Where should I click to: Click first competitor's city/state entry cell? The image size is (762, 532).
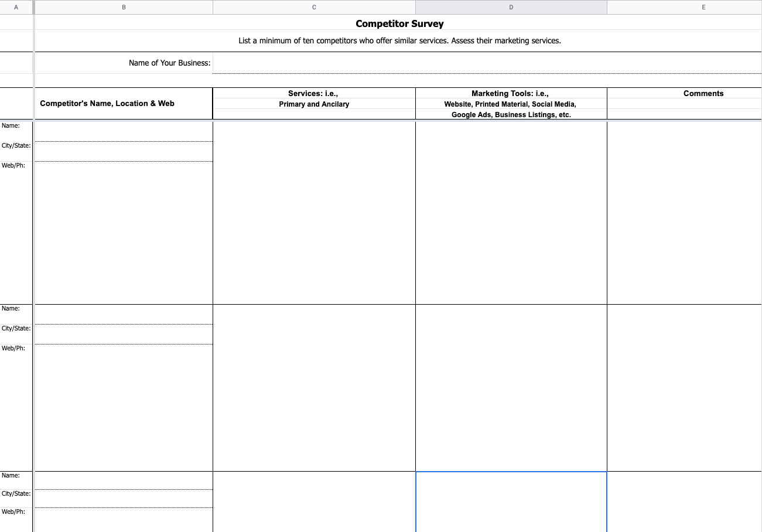pyautogui.click(x=124, y=151)
